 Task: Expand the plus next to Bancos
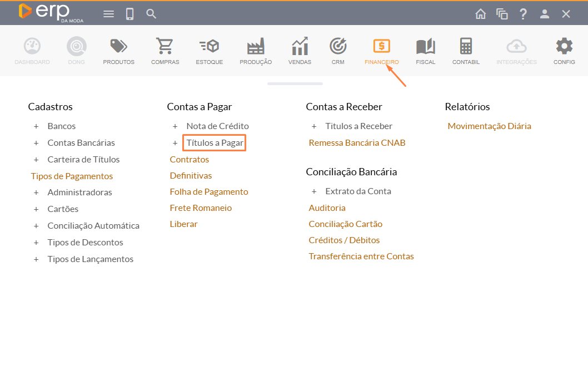[36, 126]
